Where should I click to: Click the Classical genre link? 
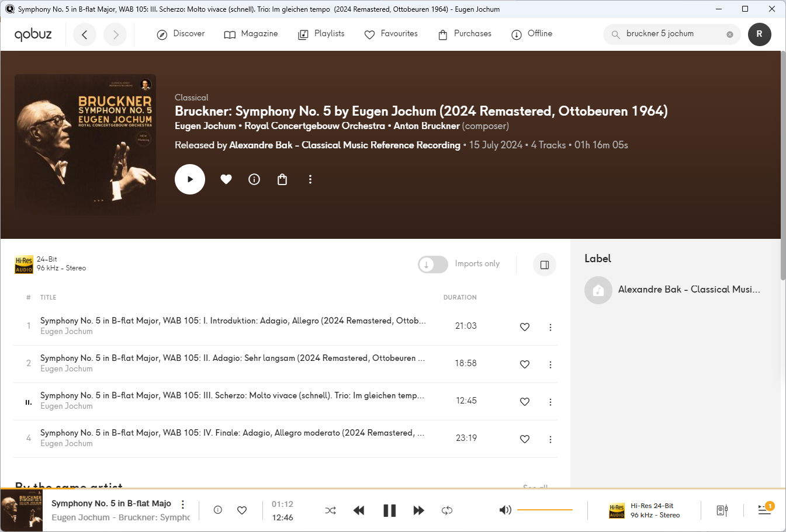coord(191,98)
